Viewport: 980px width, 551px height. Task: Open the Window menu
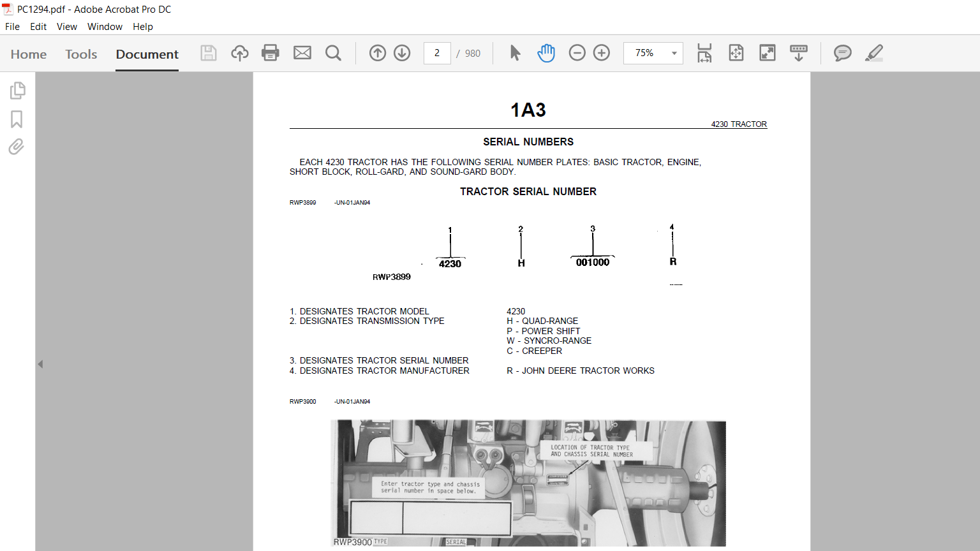(x=105, y=27)
